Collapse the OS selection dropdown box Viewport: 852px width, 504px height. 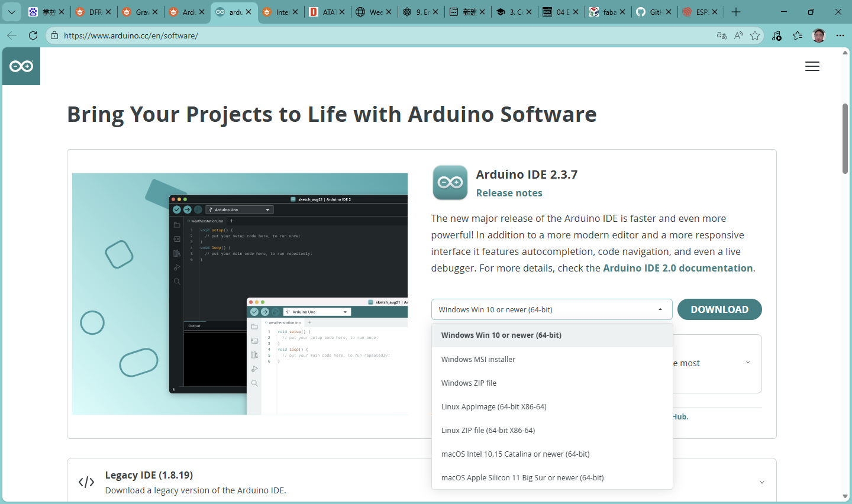tap(551, 309)
